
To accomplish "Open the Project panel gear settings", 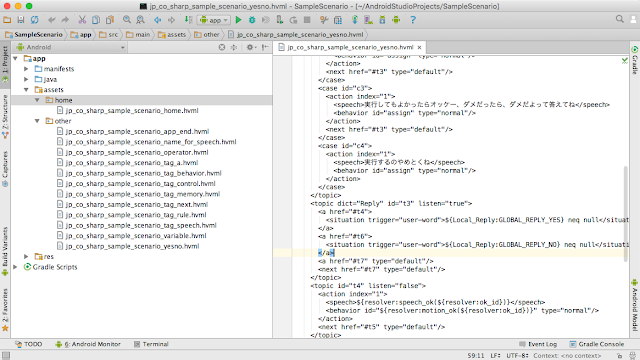I will click(251, 47).
